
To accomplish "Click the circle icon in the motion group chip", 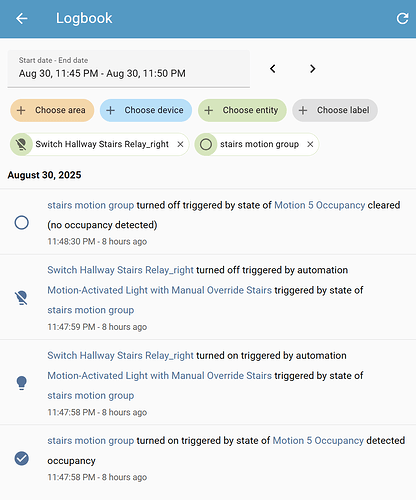I will (x=206, y=144).
